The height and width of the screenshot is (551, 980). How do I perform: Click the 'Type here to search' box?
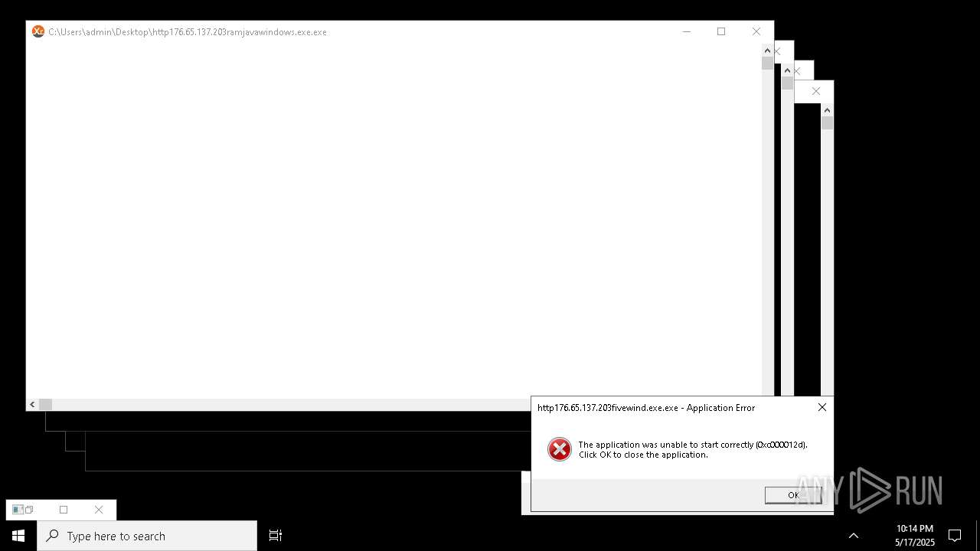pos(147,536)
